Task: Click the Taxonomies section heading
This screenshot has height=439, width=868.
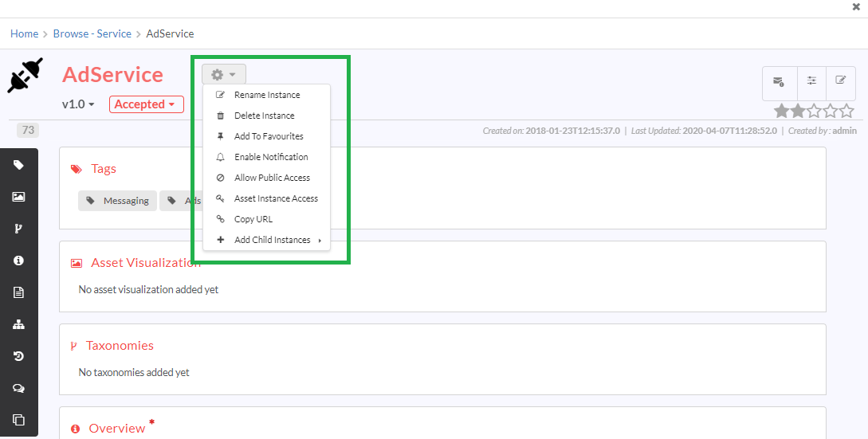Action: coord(120,346)
